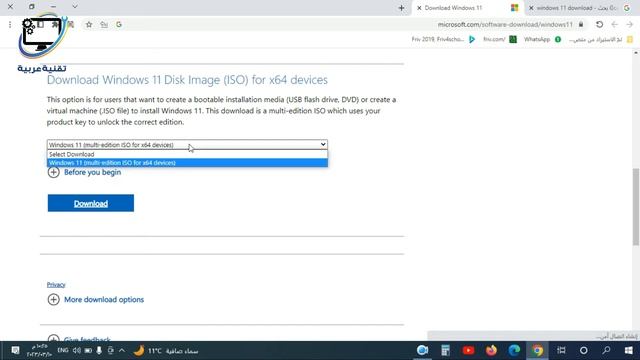
Task: Open the Privacy link
Action: tap(56, 284)
